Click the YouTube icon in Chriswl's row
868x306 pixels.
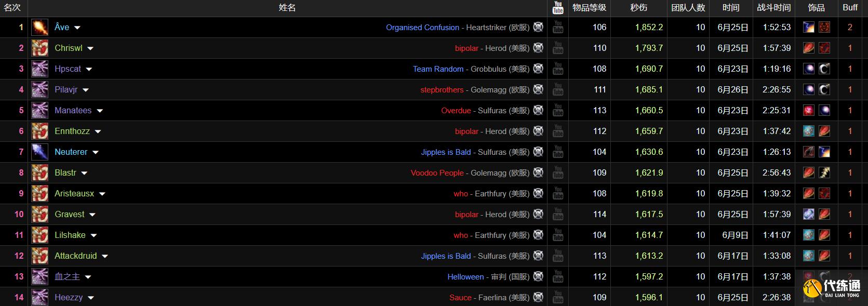click(x=558, y=48)
